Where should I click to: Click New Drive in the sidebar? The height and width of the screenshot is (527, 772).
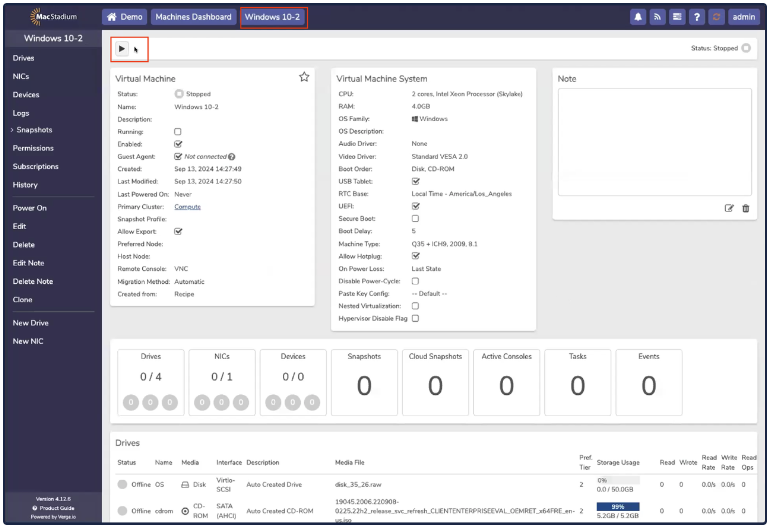point(30,323)
